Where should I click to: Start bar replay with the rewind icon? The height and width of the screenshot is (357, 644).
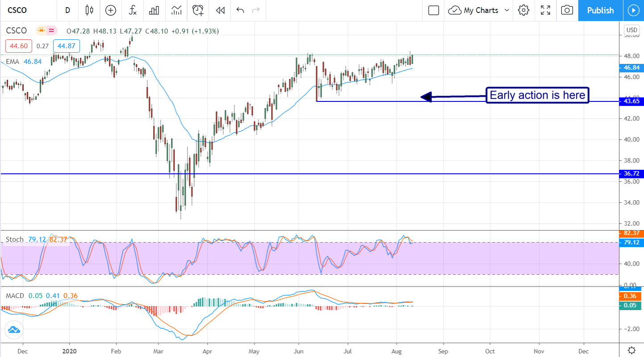220,10
